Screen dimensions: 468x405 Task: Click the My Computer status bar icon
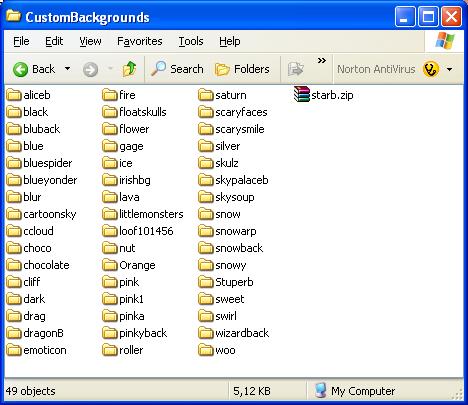tap(320, 391)
